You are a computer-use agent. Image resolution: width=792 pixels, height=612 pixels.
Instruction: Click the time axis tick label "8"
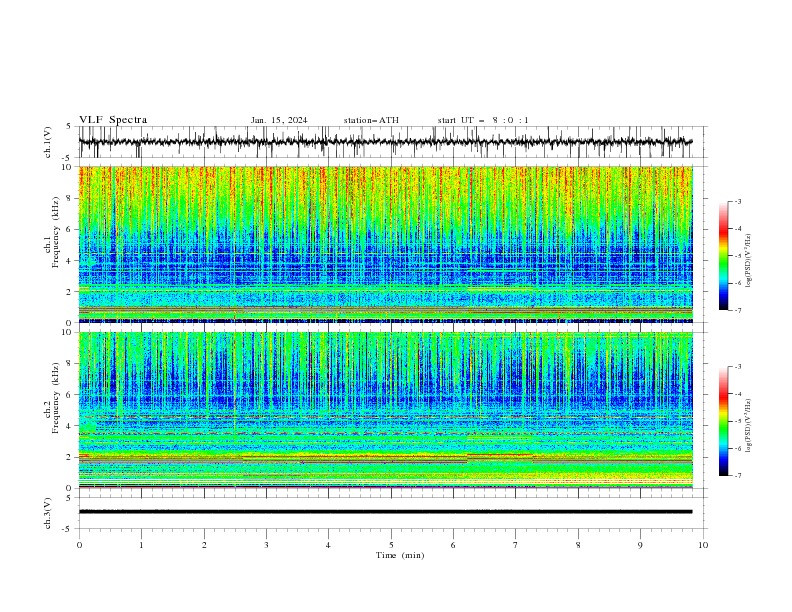(578, 545)
